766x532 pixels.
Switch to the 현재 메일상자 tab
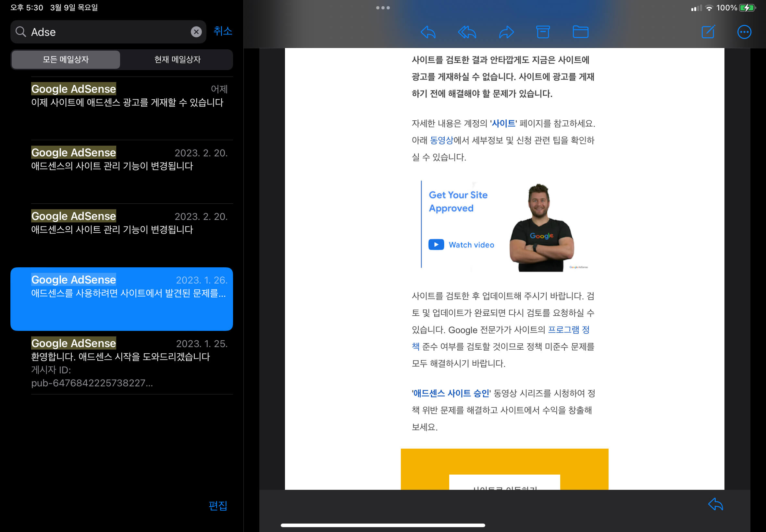(x=177, y=60)
